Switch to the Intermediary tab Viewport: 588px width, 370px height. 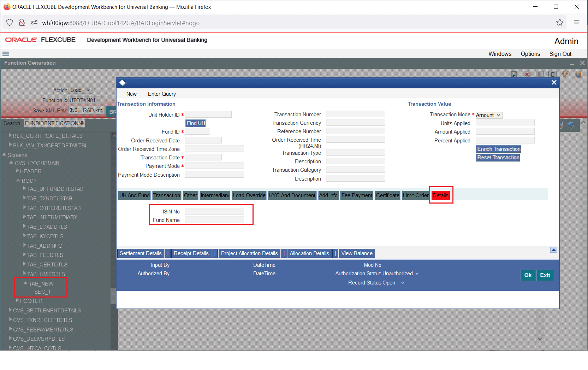pos(215,195)
